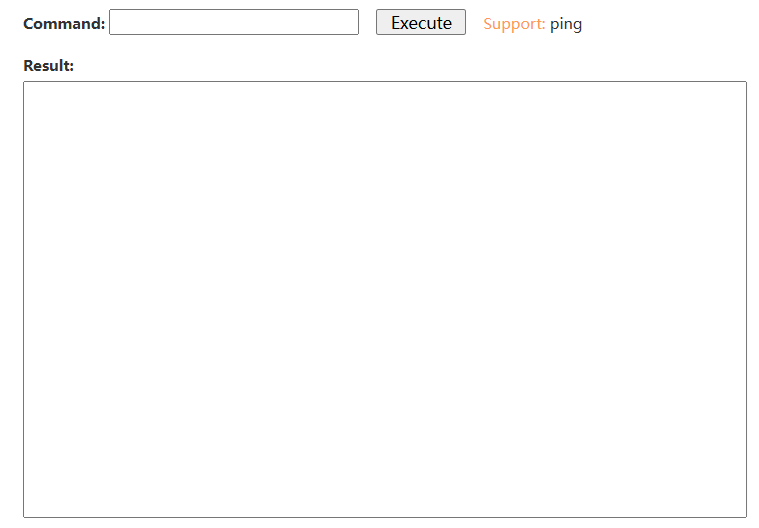Focus the text box beside Command
Image resolution: width=759 pixels, height=528 pixels.
(233, 23)
